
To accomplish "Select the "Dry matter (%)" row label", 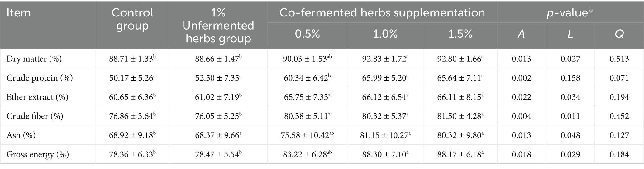I will click(x=34, y=59).
